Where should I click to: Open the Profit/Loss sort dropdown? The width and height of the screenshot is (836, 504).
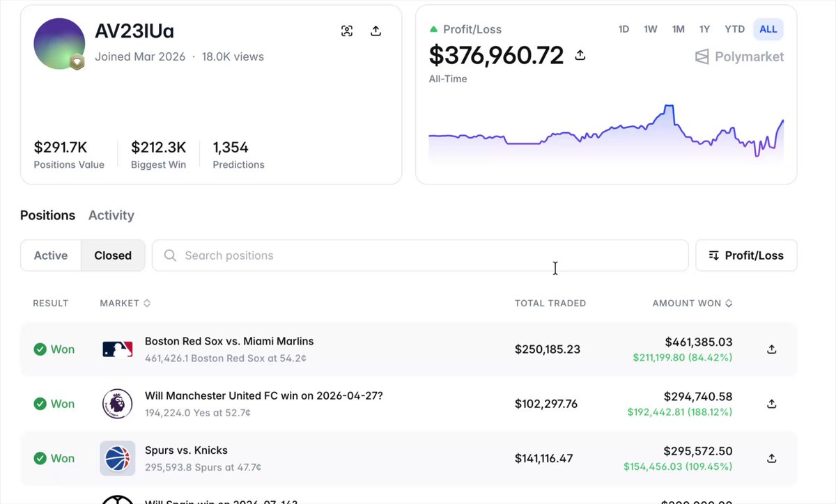pyautogui.click(x=746, y=255)
